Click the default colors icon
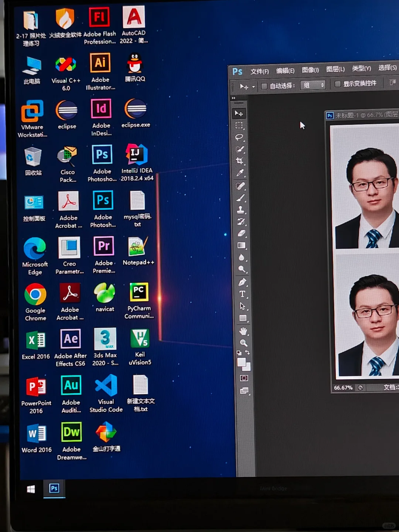 239,353
